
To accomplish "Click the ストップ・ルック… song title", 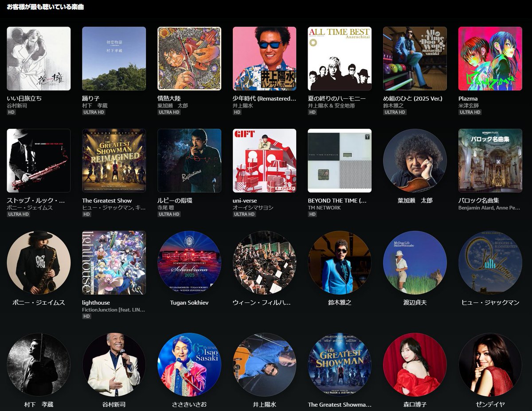I will 36,201.
